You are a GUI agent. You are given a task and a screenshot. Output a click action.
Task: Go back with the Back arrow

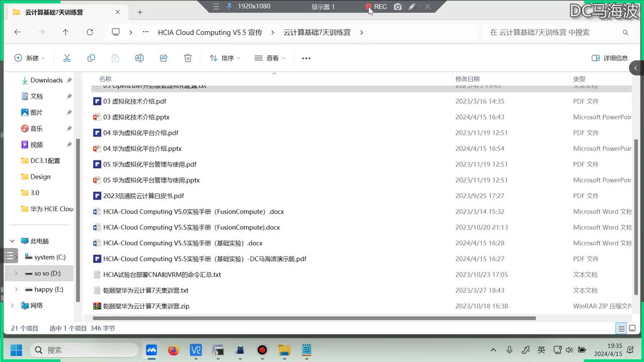tap(17, 32)
